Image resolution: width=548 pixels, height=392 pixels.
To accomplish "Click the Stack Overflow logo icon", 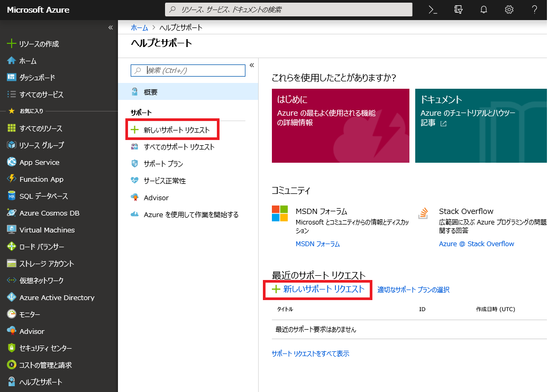I will [x=423, y=213].
